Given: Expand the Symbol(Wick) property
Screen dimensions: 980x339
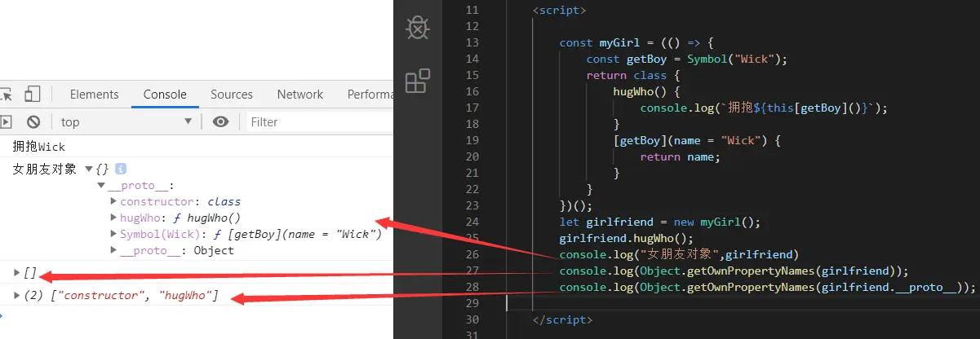Looking at the screenshot, I should click(114, 234).
